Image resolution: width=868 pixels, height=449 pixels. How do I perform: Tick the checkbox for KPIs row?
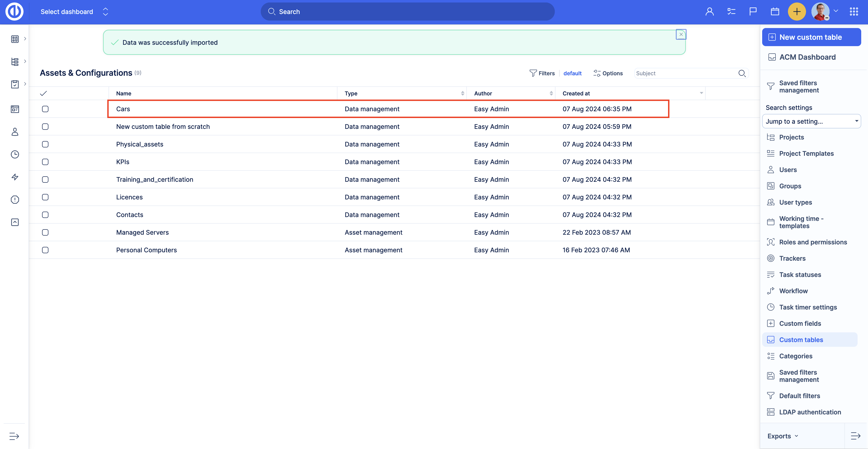[x=45, y=162]
